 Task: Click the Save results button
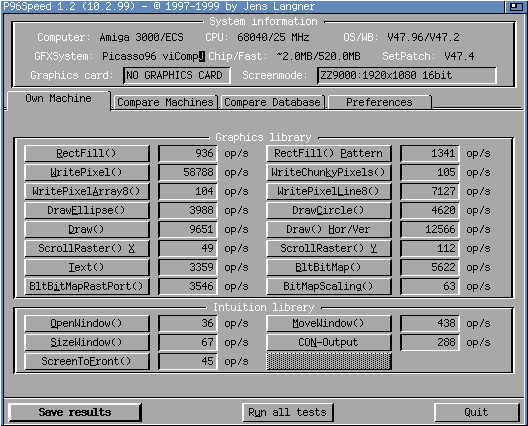(x=74, y=412)
